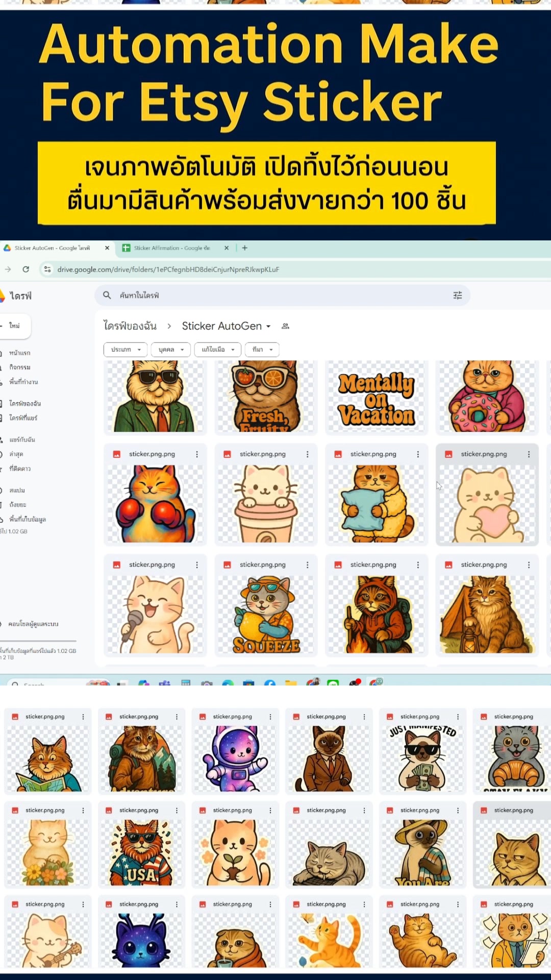Close the Sticker Affirmation browser tab

click(x=227, y=248)
